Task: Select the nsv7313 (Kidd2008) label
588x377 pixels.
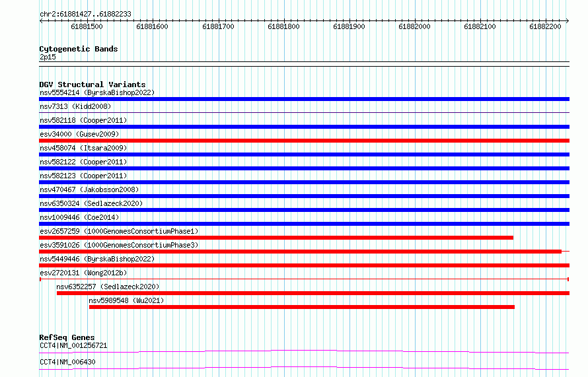Action: tap(75, 106)
